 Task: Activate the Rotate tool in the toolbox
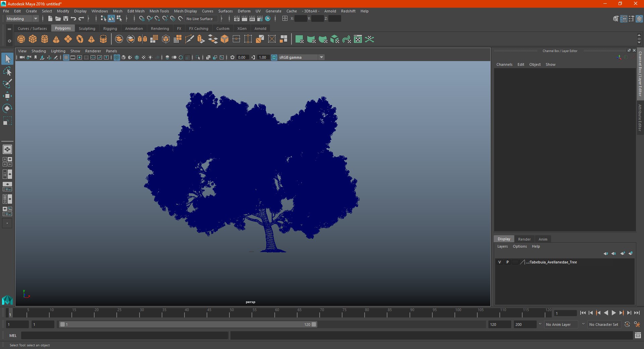click(7, 108)
